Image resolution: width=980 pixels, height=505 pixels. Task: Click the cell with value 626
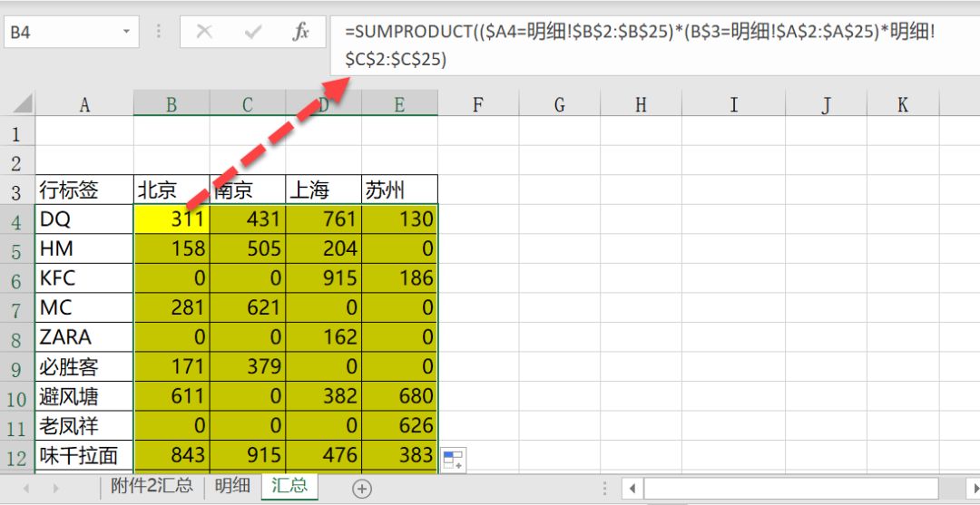click(x=399, y=426)
